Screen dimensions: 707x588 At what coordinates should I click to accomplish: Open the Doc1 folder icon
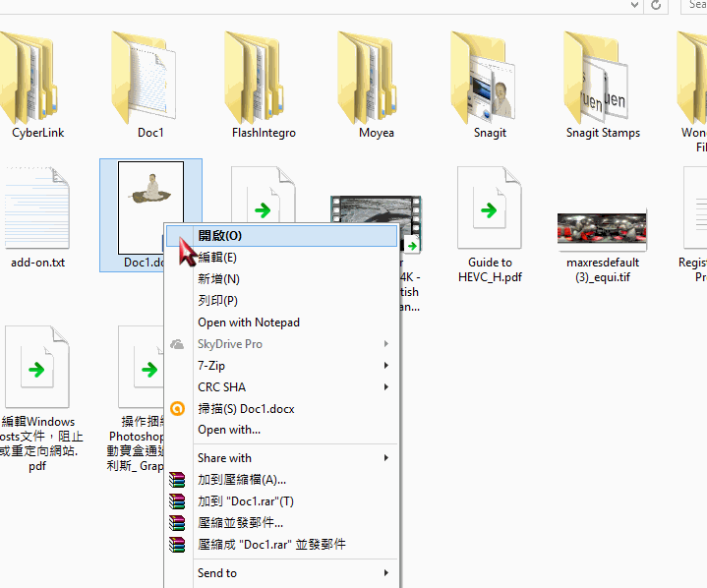144,78
